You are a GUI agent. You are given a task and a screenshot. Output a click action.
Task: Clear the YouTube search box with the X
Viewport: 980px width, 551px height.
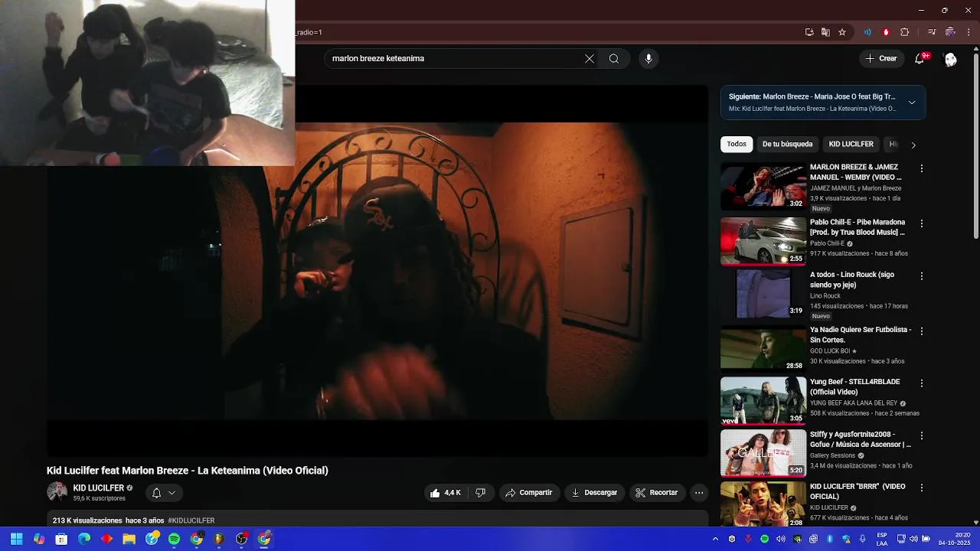[x=590, y=59]
